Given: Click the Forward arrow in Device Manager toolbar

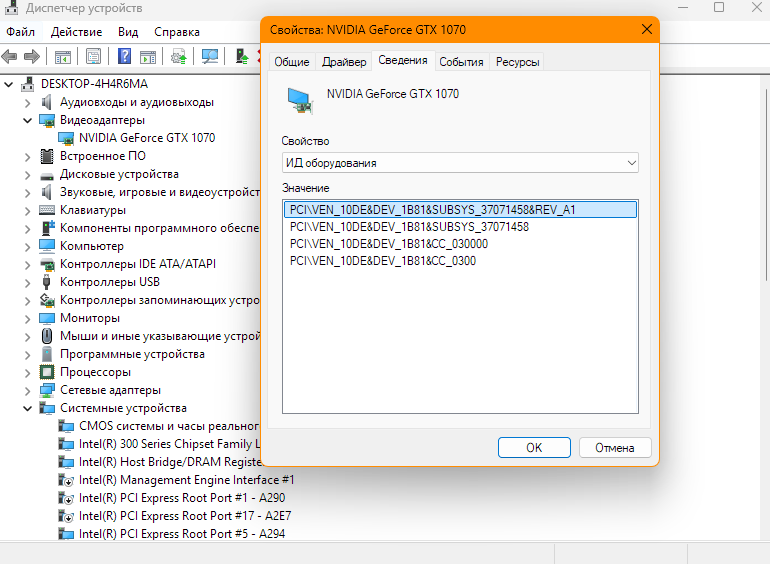Looking at the screenshot, I should click(x=32, y=56).
